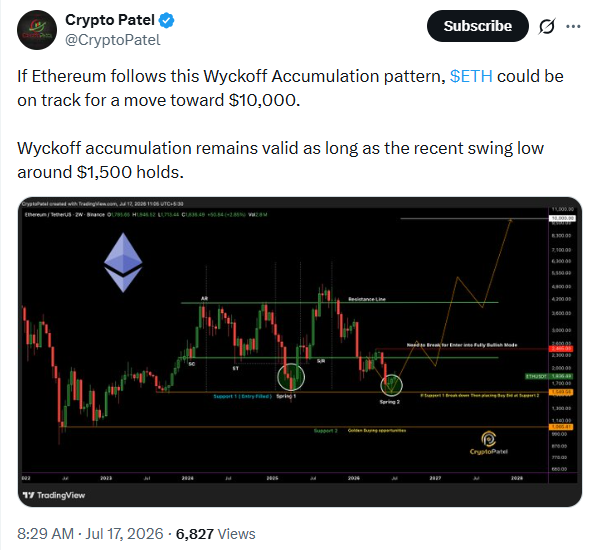Viewport: 598px width, 550px height.
Task: Open the tweet timestamp 8:29 AM
Action: click(x=45, y=534)
